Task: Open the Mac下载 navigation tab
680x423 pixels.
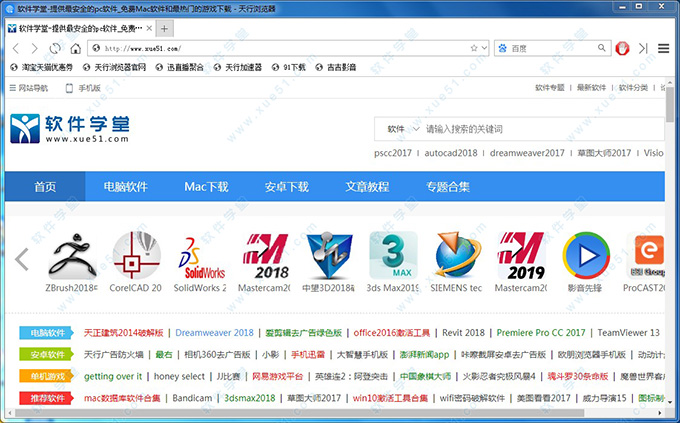Action: [206, 186]
